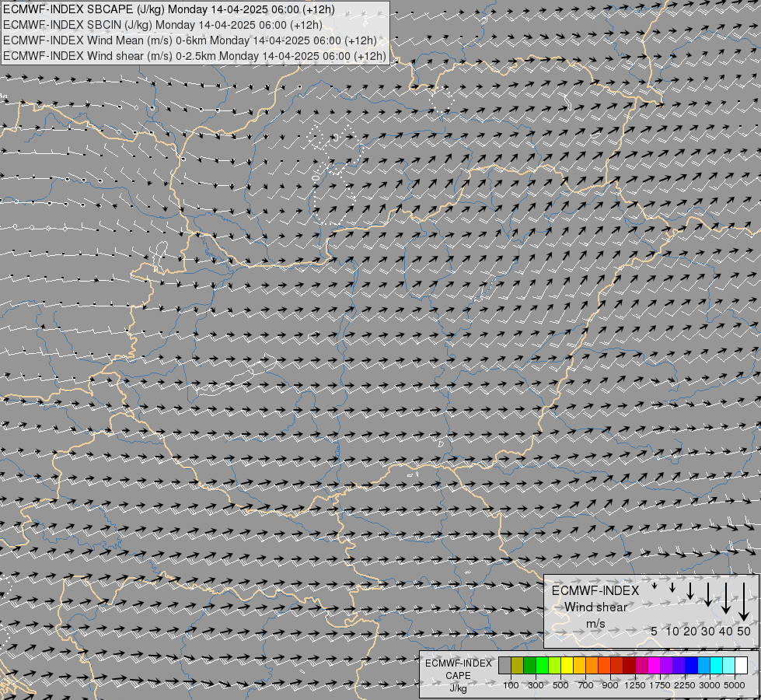Click the 5 m/s wind shear legend arrow

coord(655,586)
